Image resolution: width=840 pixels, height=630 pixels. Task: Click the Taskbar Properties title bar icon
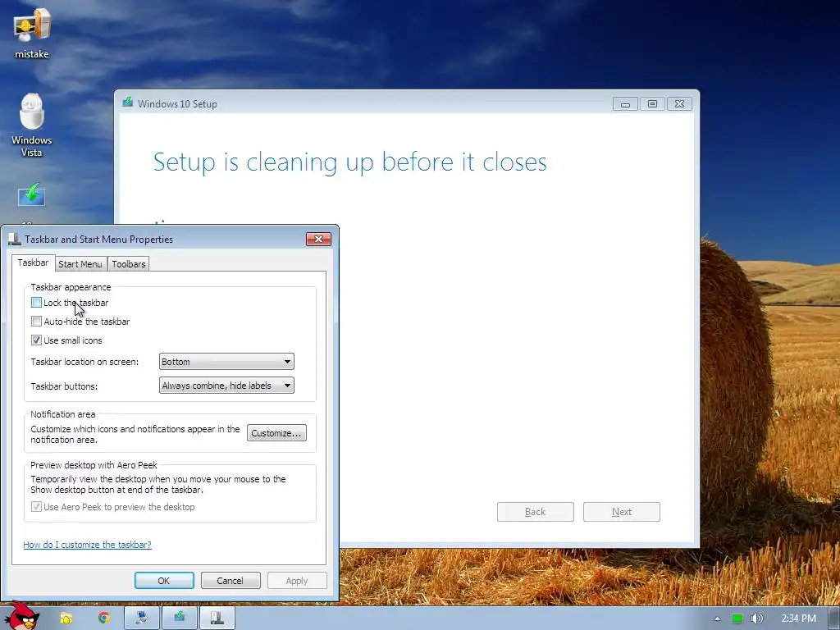15,239
